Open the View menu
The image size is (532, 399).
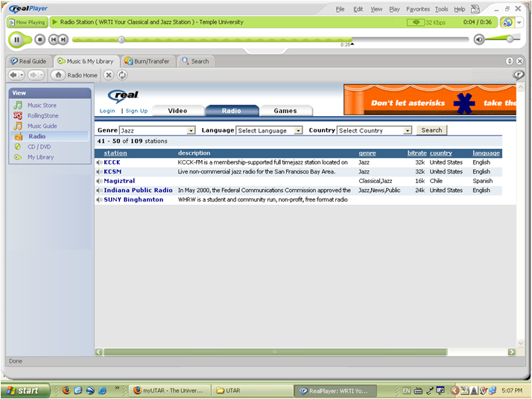[x=376, y=9]
